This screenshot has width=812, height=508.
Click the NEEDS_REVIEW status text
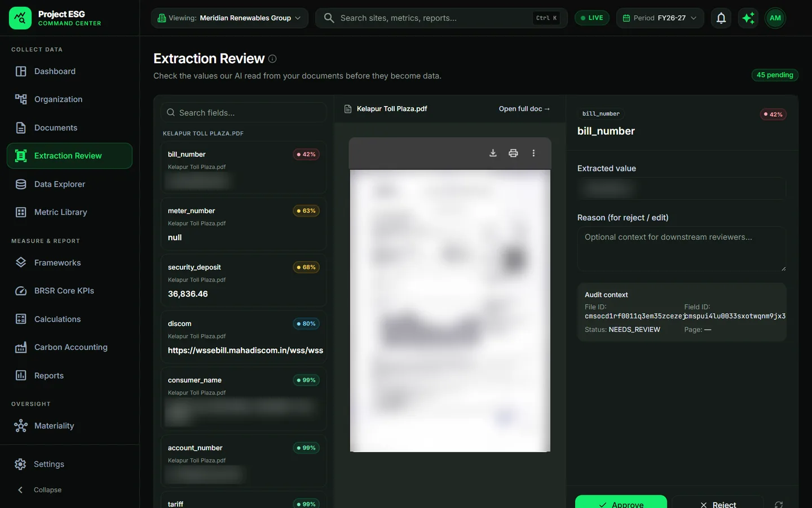634,330
